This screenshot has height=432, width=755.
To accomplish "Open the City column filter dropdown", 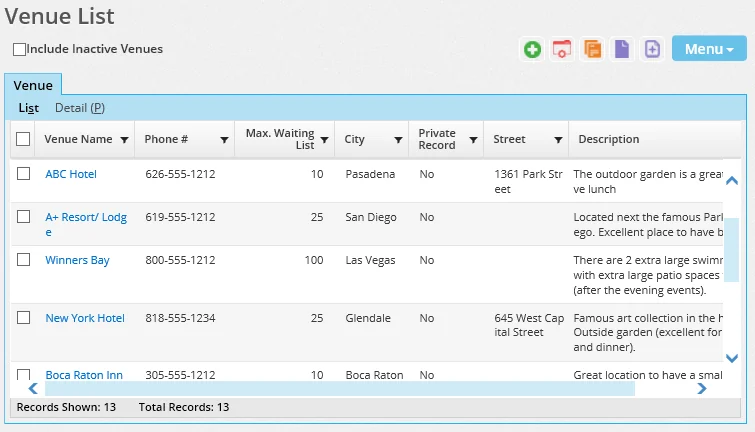I will [398, 140].
